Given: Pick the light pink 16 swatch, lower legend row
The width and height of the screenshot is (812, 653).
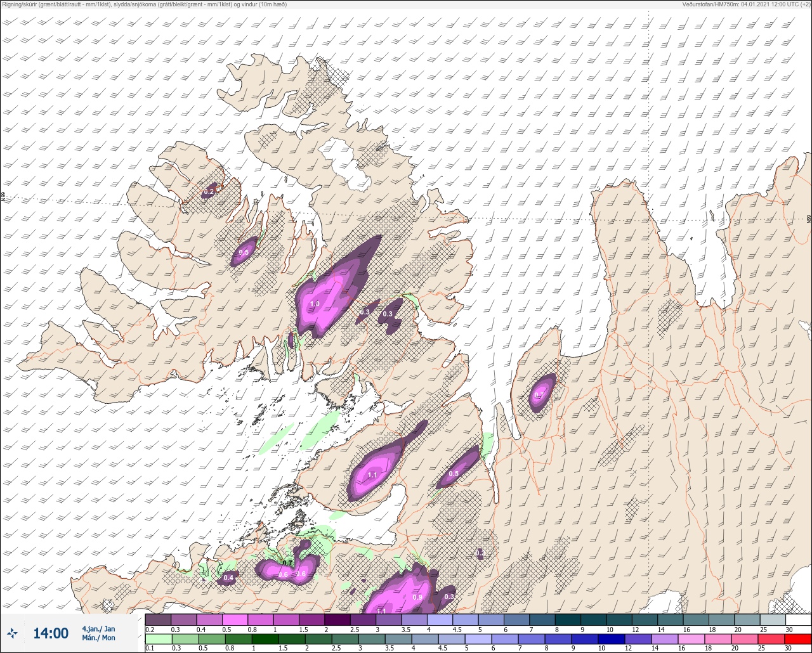Looking at the screenshot, I should (x=692, y=638).
